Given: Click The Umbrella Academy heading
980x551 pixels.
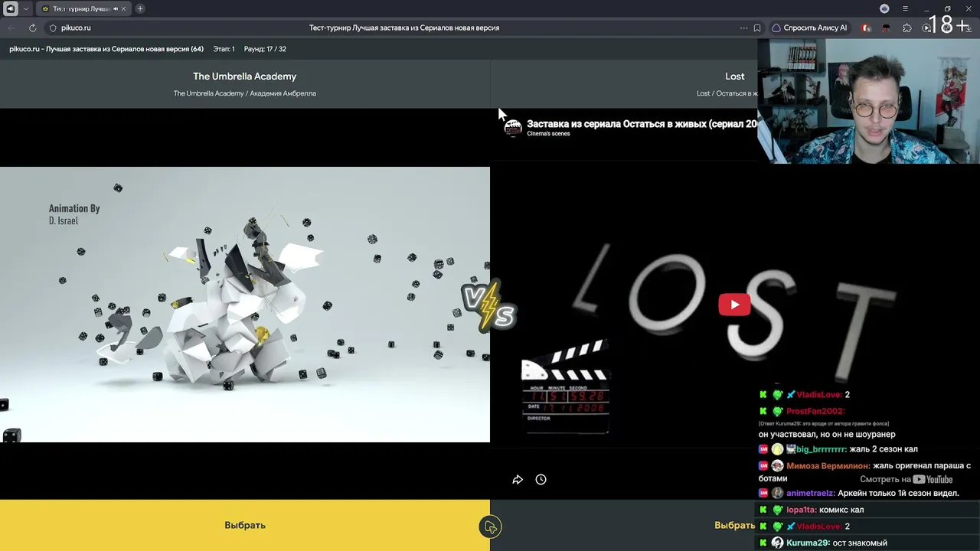Looking at the screenshot, I should 245,77.
